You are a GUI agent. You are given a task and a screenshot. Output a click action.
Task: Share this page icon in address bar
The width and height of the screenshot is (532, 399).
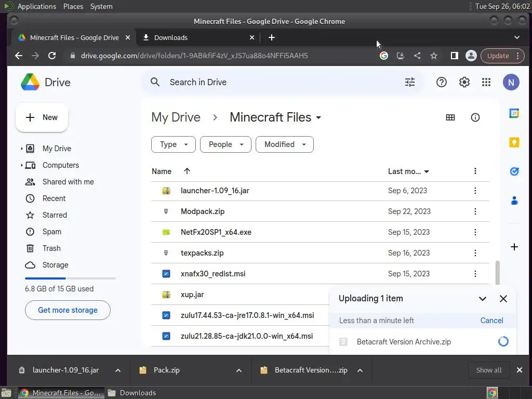tap(417, 56)
